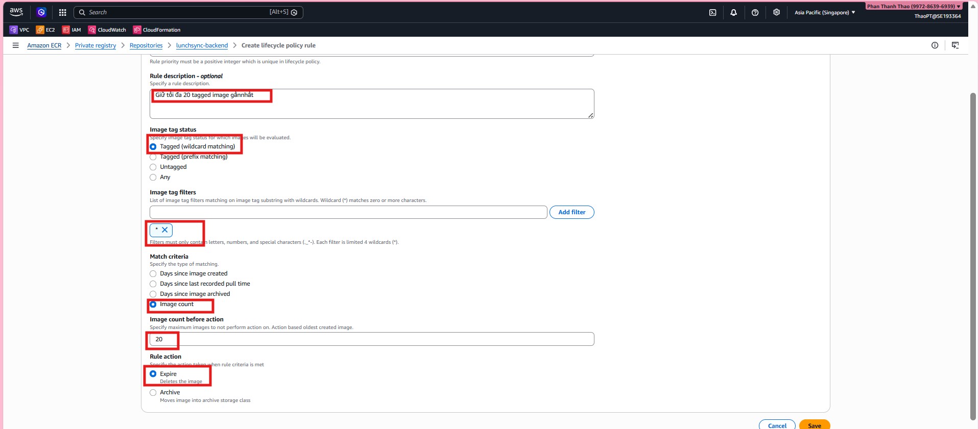Screen dimensions: 980x429
Task: Open the AWS CloudShell icon
Action: coord(712,13)
